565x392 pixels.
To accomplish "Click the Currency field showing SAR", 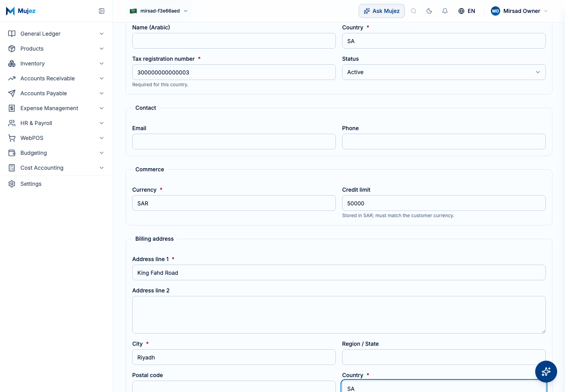I will (x=234, y=203).
